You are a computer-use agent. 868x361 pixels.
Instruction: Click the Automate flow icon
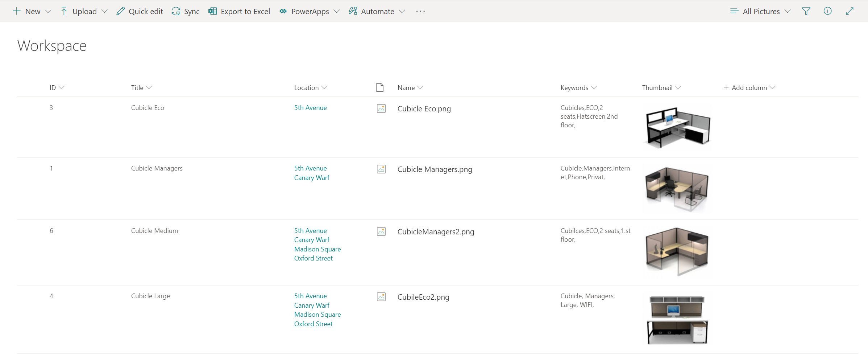(352, 11)
